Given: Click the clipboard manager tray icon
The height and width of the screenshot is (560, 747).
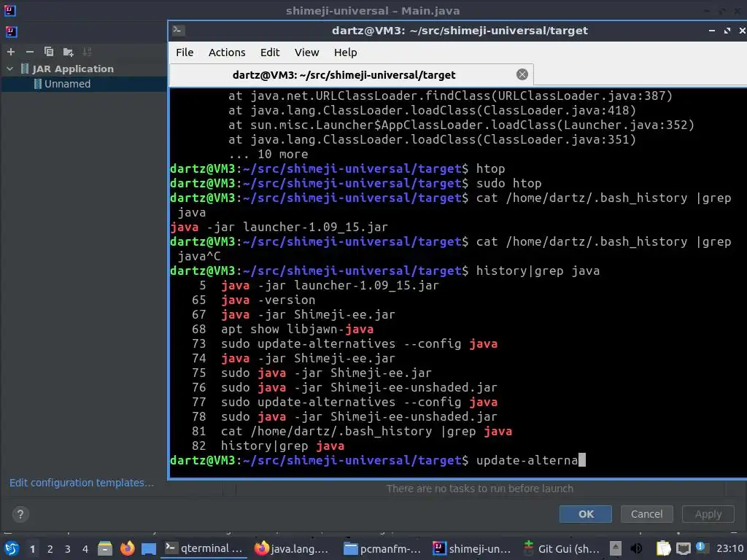Looking at the screenshot, I should pos(663,548).
